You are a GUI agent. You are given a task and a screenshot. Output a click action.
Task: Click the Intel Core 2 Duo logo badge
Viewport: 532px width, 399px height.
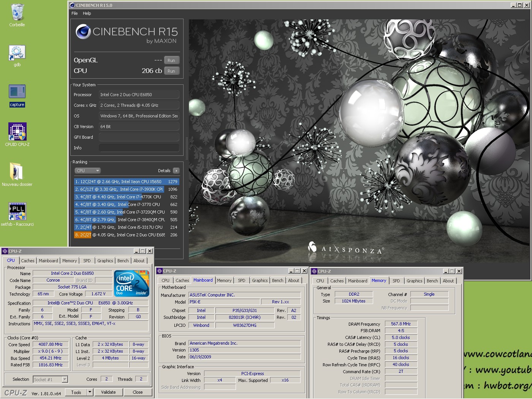coord(131,283)
